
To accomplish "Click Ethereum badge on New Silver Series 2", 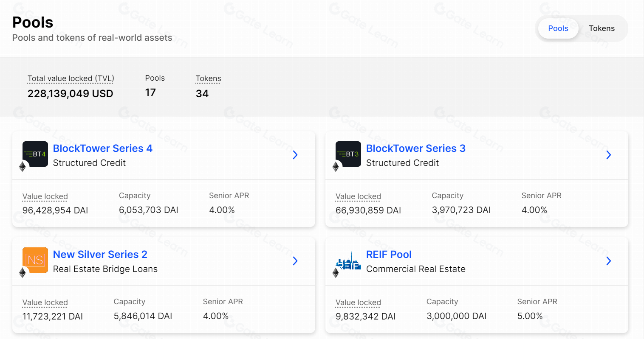I will click(23, 272).
